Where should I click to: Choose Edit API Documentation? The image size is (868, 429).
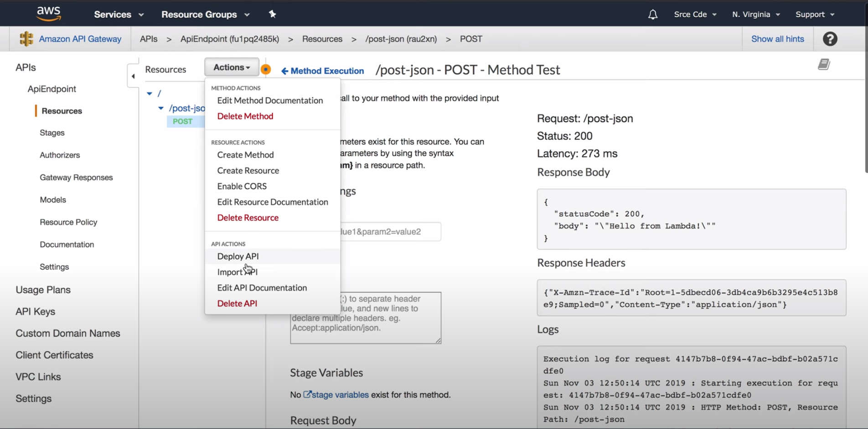tap(262, 288)
